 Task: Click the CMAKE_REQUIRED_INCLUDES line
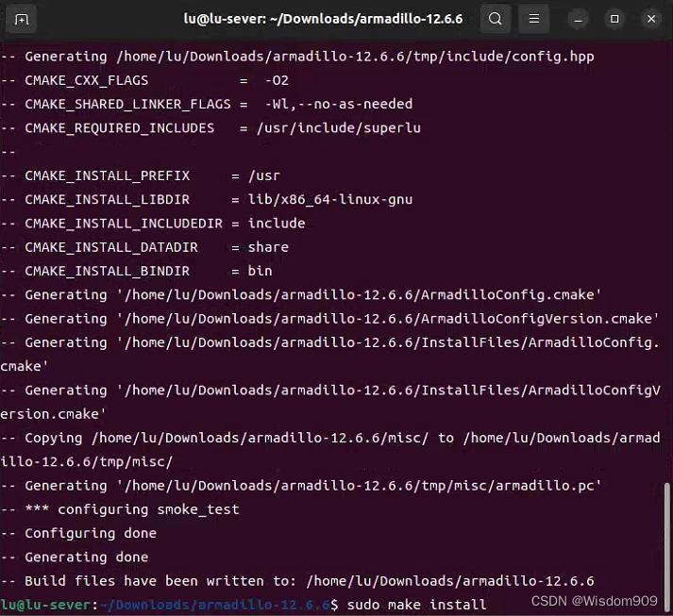[x=210, y=128]
